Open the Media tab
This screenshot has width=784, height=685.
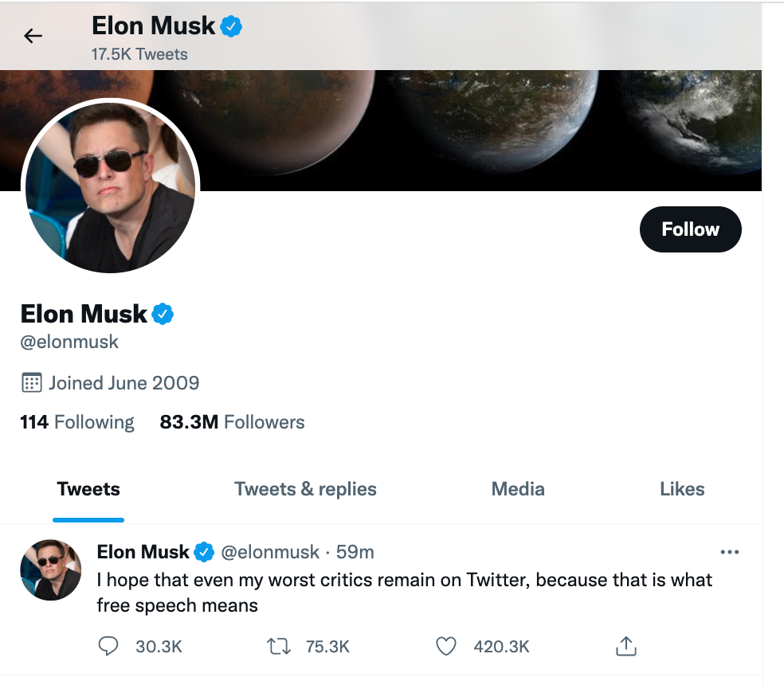click(x=518, y=489)
